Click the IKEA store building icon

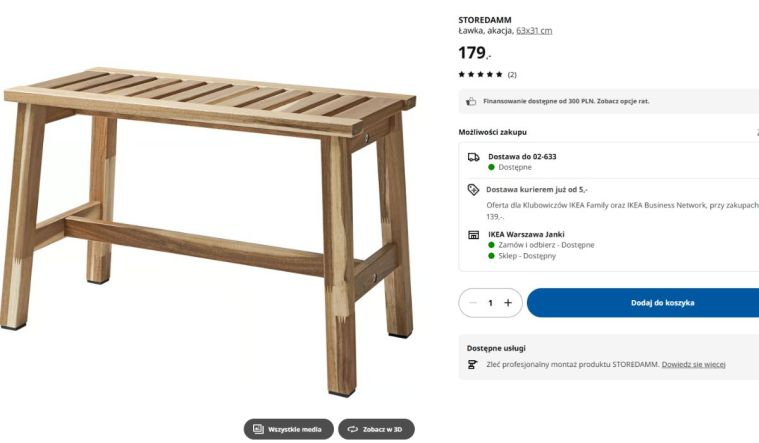tap(474, 234)
